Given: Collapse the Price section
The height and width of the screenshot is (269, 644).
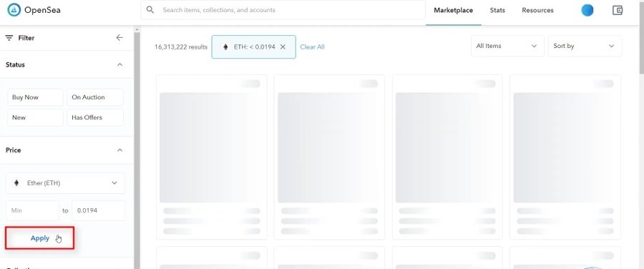Looking at the screenshot, I should pyautogui.click(x=120, y=150).
